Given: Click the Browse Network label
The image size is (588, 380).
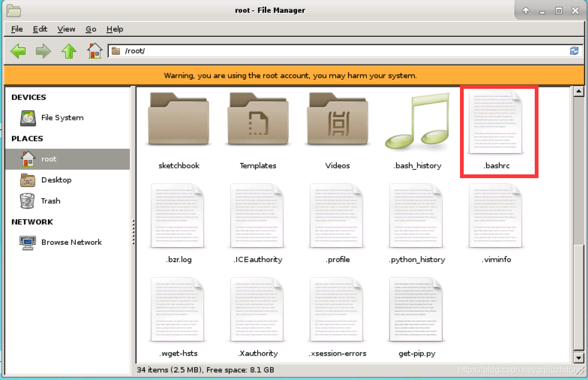Looking at the screenshot, I should [71, 242].
